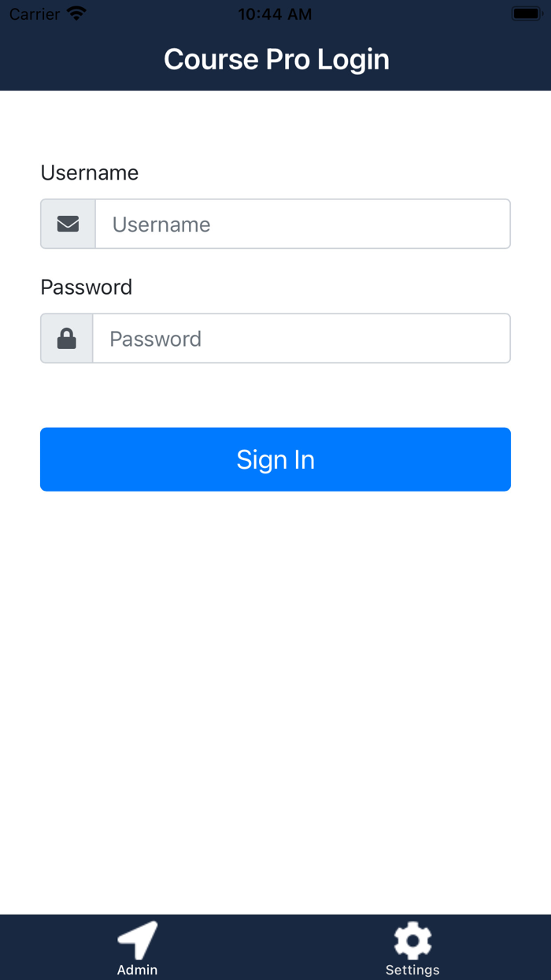Select the gear icon above Settings label

(x=412, y=939)
